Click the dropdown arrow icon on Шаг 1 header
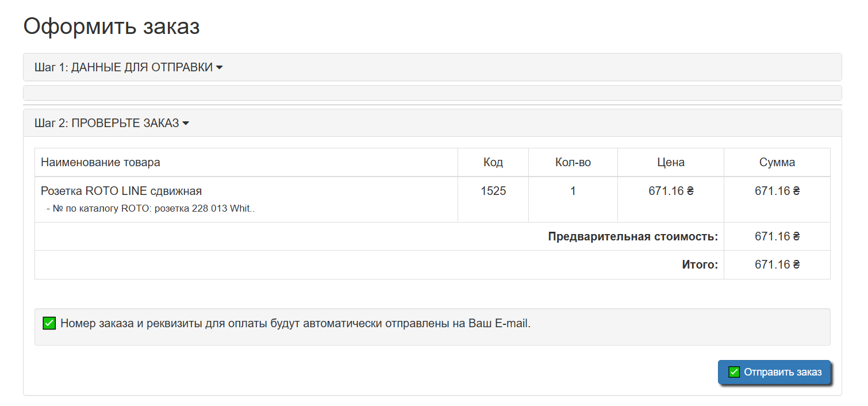The height and width of the screenshot is (406, 868). point(220,67)
